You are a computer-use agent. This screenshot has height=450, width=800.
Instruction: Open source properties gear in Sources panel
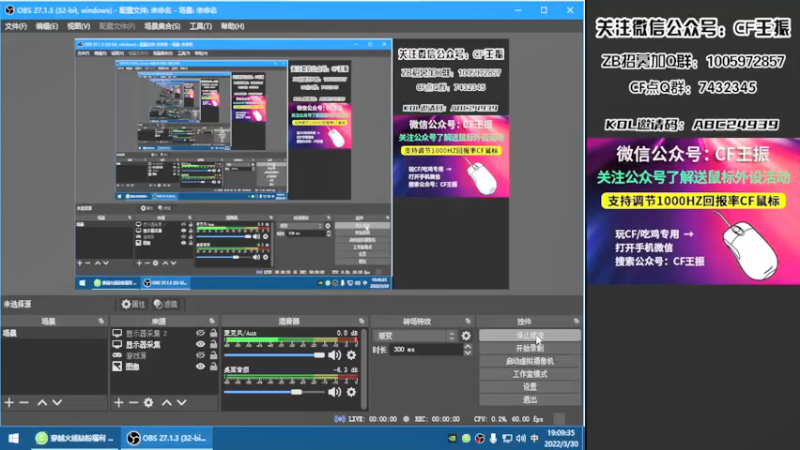[148, 403]
